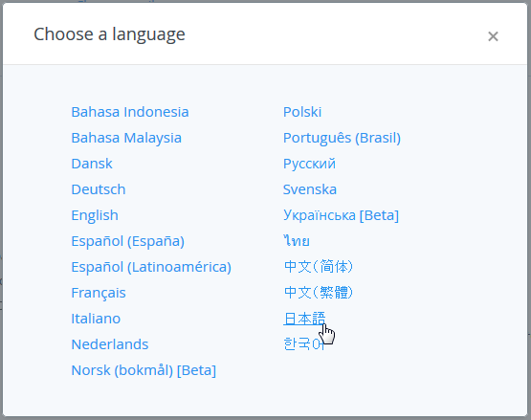Select Русский language
Screen dimensions: 531x420
[310, 164]
